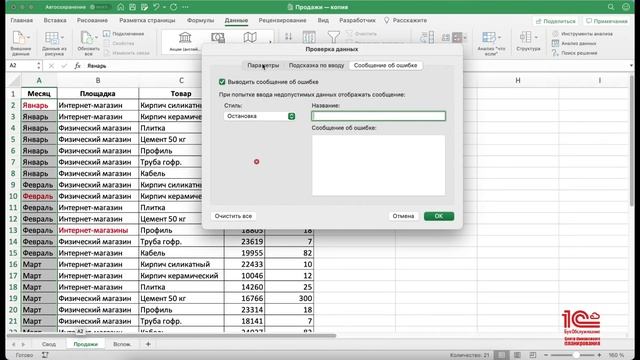
Task: Click the Data from Picture icon
Action: [51, 38]
